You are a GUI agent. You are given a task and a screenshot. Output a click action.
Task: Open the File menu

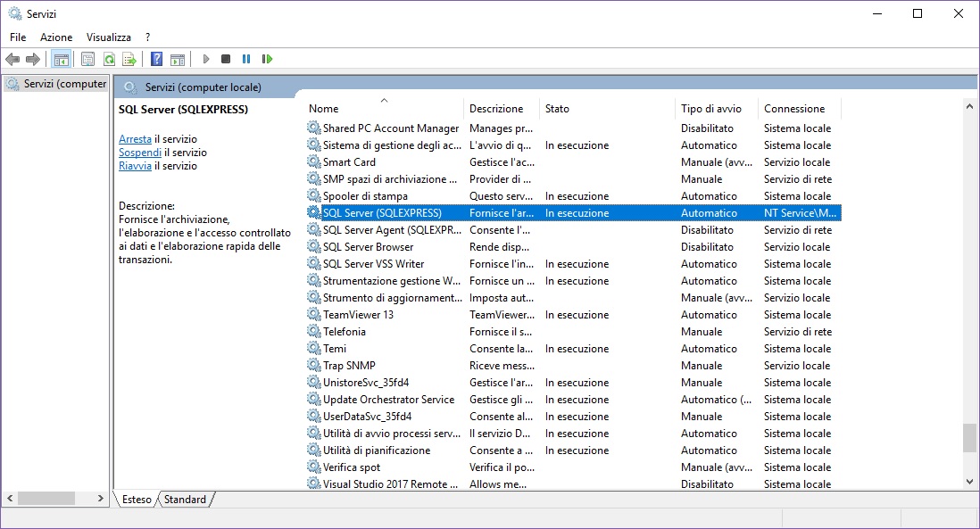18,37
